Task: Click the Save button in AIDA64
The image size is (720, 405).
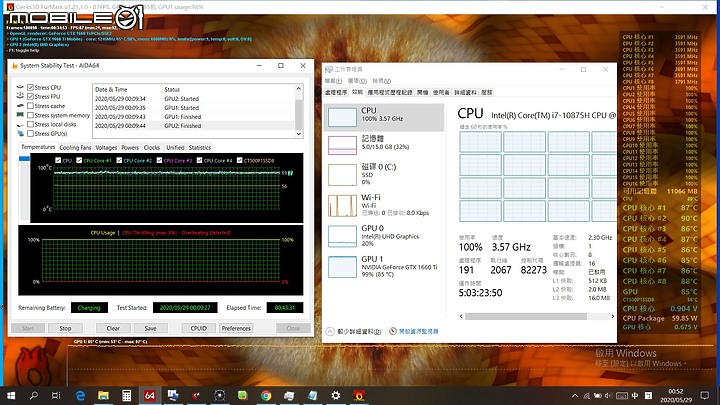Action: coord(150,328)
